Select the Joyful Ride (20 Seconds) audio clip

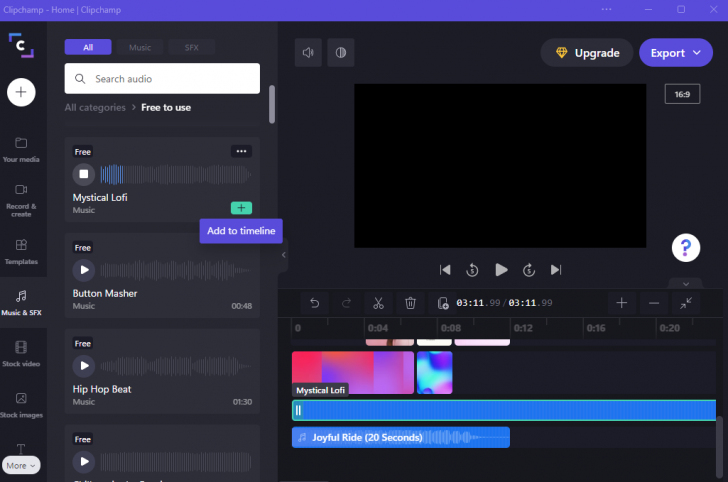pyautogui.click(x=401, y=437)
